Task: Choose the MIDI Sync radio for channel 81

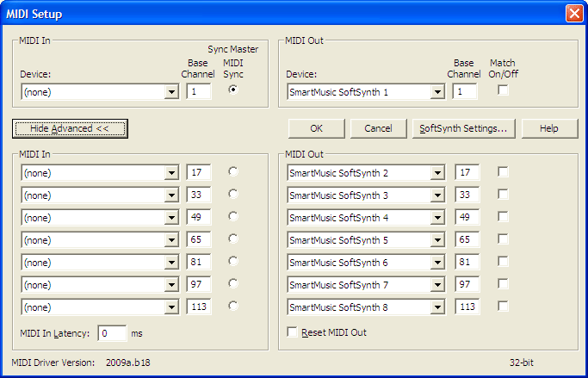Action: click(233, 261)
